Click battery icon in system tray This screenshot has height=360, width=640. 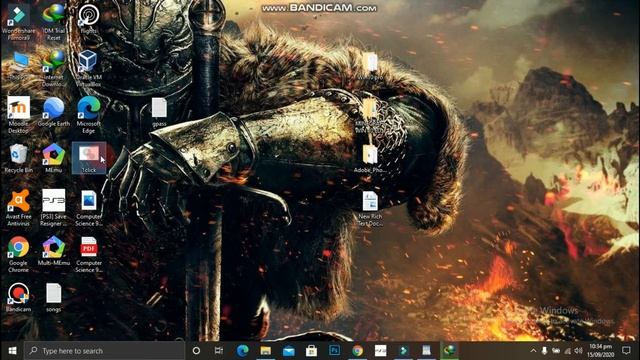[x=556, y=351]
